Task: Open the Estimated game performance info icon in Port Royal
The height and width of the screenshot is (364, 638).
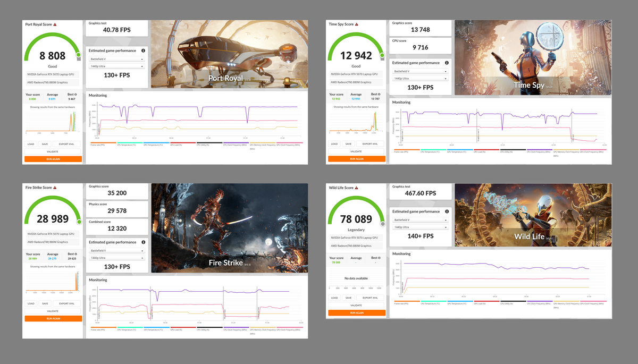Action: coord(143,50)
